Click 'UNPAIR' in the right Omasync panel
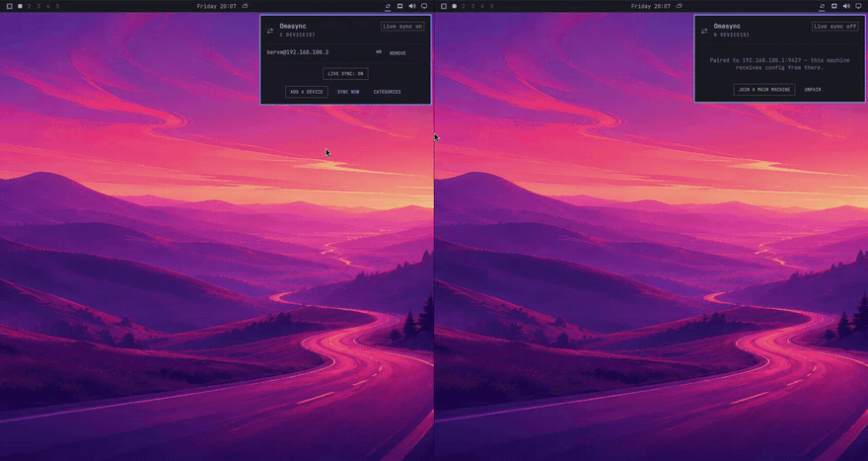 coord(813,90)
